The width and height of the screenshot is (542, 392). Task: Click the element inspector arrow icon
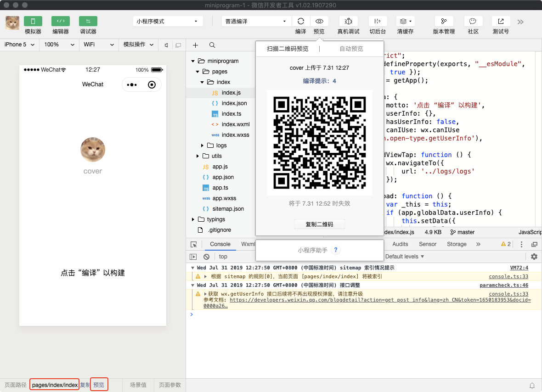tap(193, 244)
